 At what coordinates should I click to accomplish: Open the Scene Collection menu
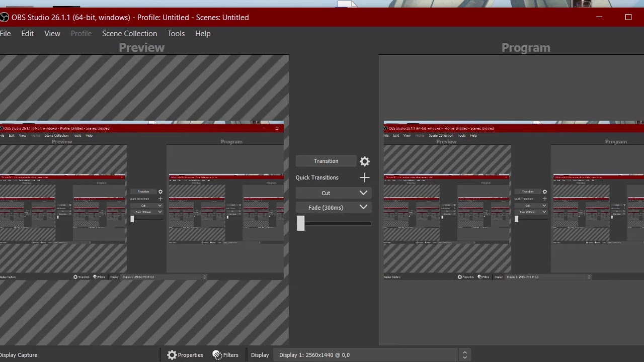[129, 33]
